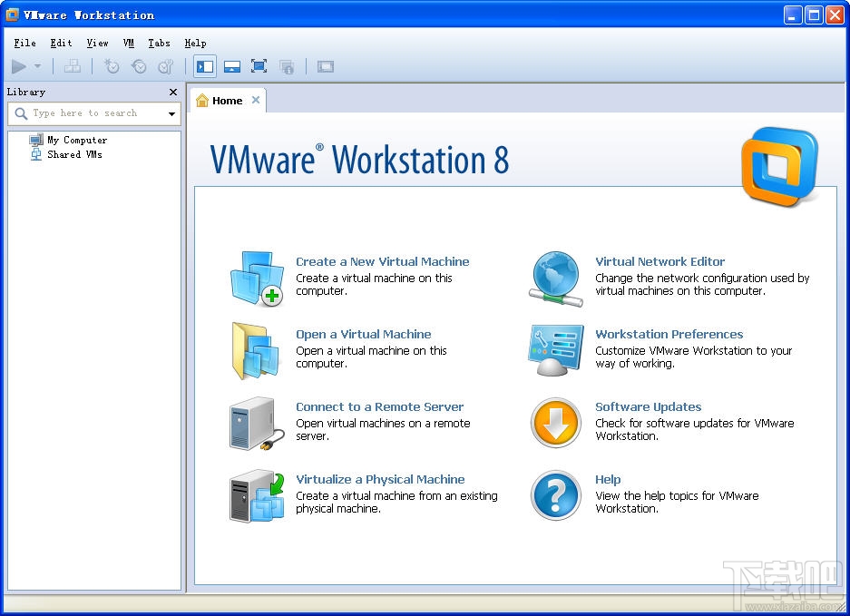The image size is (850, 616).
Task: Click the Send Ctrl+Alt+Del toolbar icon
Action: click(72, 67)
